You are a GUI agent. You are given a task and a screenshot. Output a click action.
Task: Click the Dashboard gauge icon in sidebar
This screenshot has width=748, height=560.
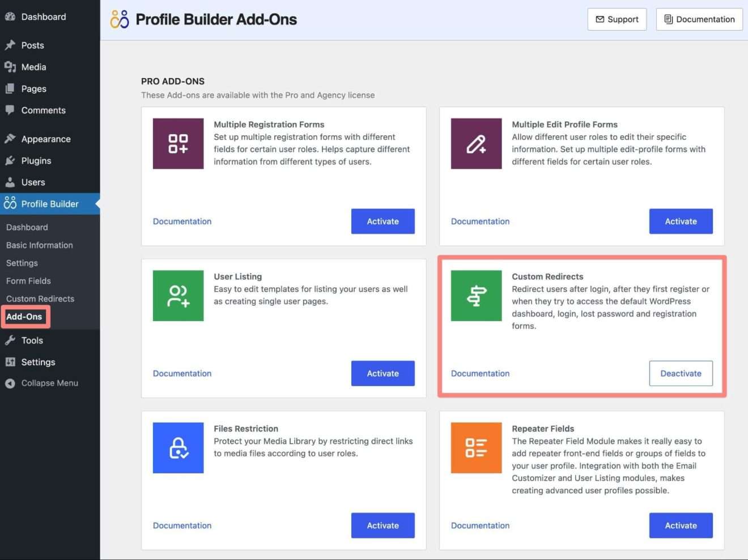point(10,17)
